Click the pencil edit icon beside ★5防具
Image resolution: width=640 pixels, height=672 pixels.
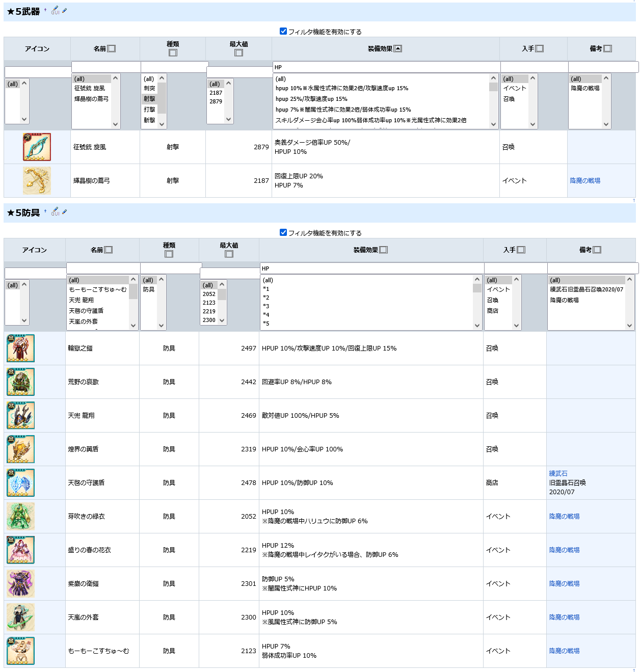pyautogui.click(x=64, y=212)
